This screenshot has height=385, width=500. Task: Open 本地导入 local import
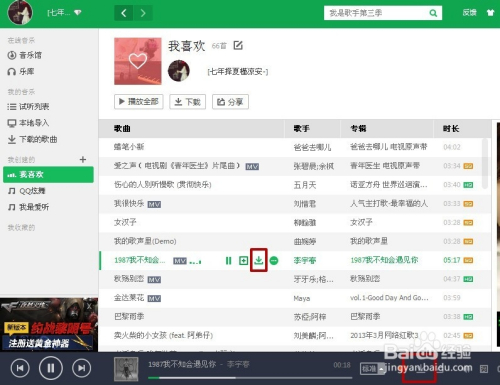pos(28,123)
